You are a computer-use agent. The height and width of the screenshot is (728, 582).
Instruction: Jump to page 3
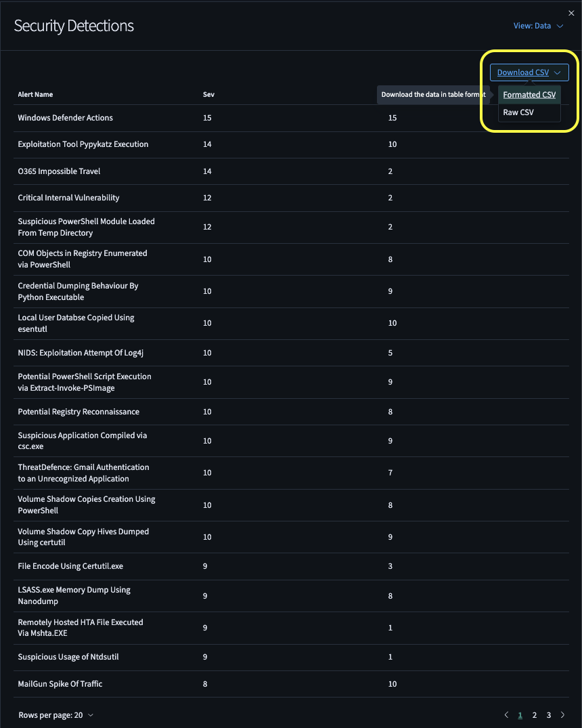pos(549,715)
